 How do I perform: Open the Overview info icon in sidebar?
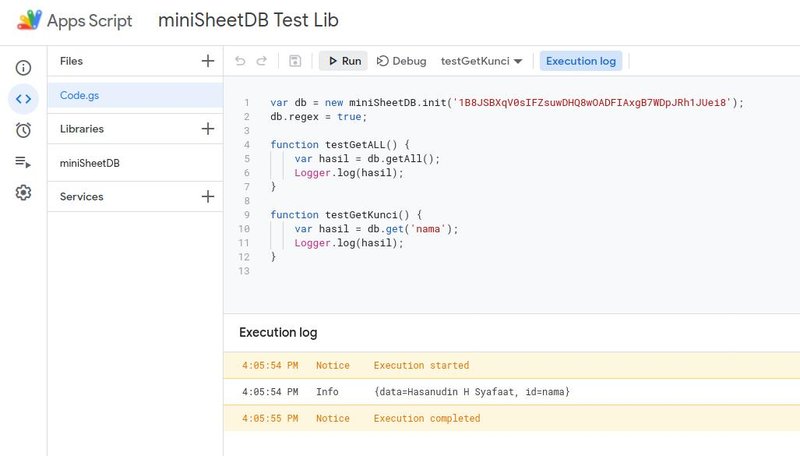pos(23,68)
